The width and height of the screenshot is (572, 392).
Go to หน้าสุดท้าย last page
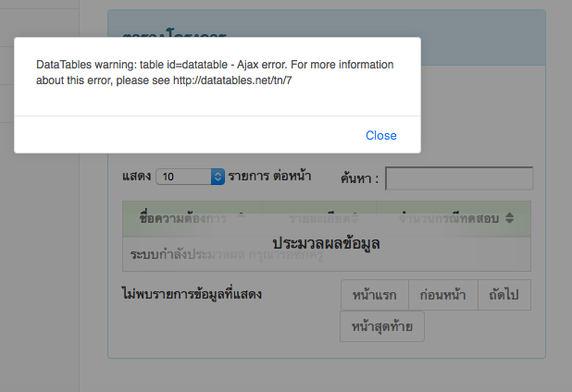382,326
